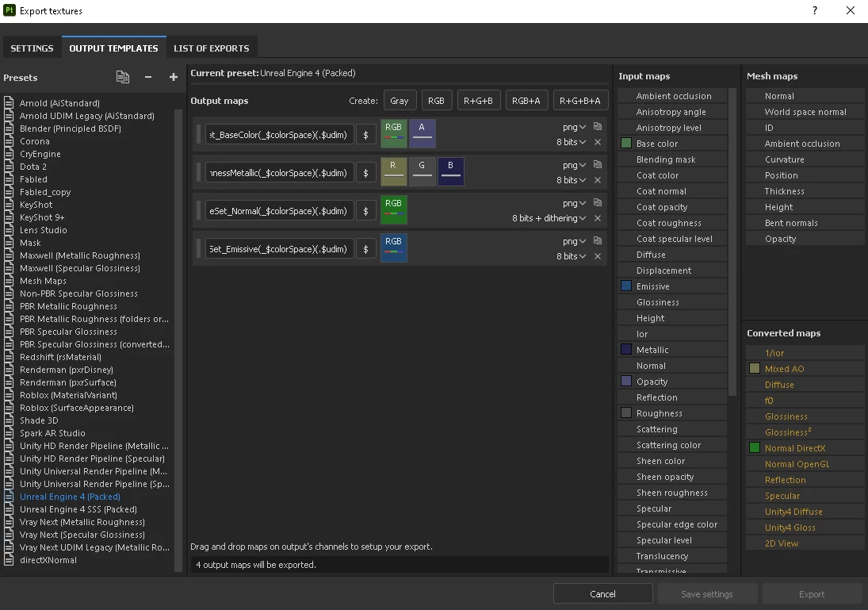Viewport: 868px width, 610px height.
Task: Open the BaseColor file format png dropdown
Action: (x=574, y=127)
